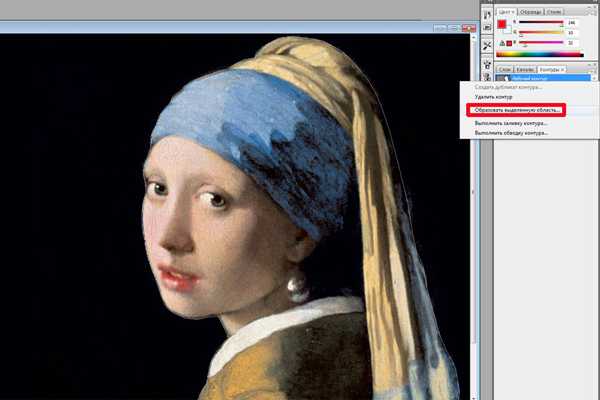The height and width of the screenshot is (400, 600).
Task: Open the second collapsed dock panel icon
Action: (487, 28)
